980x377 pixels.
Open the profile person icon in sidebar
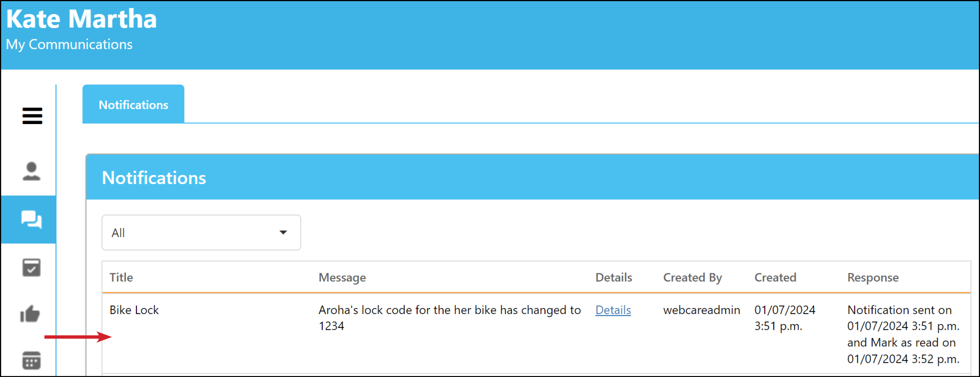(31, 171)
